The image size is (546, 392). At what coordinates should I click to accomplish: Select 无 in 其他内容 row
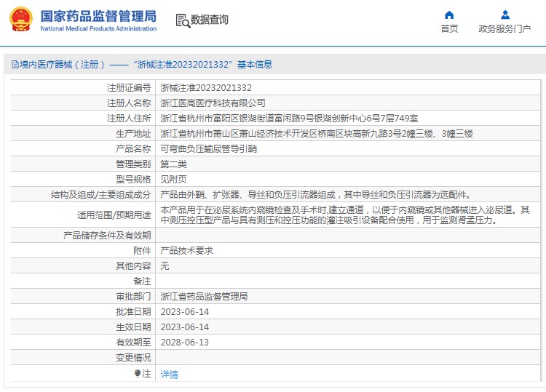165,265
